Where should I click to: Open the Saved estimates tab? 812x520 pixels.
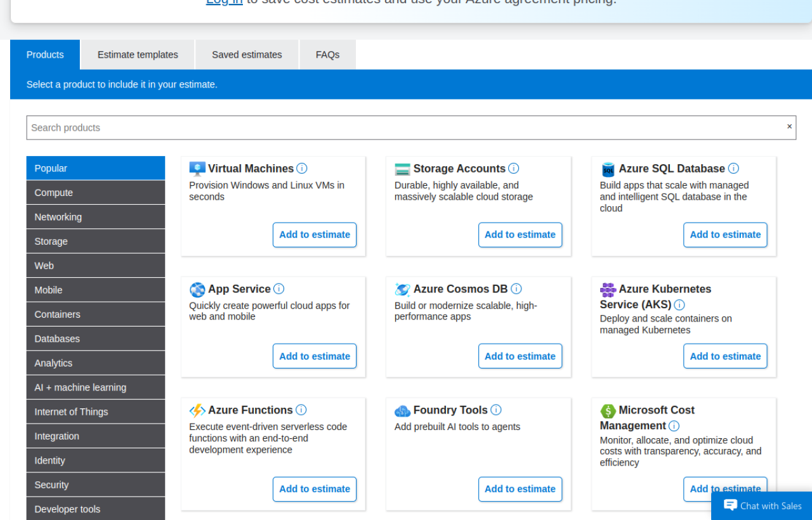tap(247, 55)
